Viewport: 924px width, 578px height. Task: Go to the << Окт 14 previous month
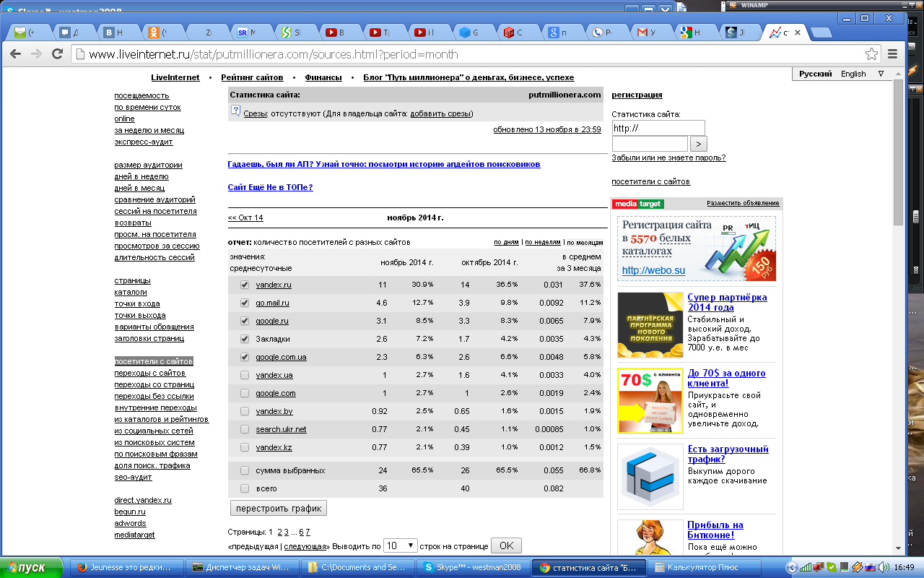245,217
